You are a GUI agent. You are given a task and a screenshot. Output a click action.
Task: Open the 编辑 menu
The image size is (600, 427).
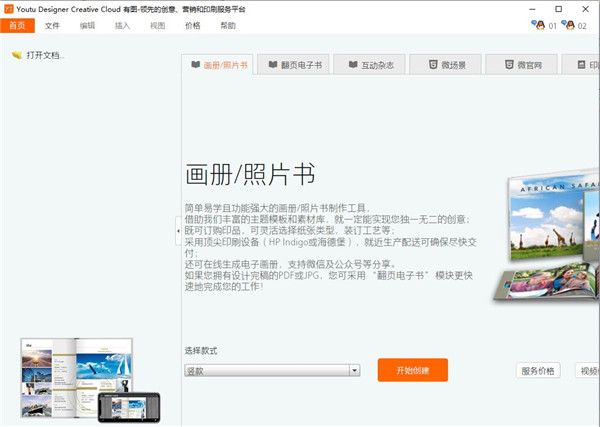87,26
